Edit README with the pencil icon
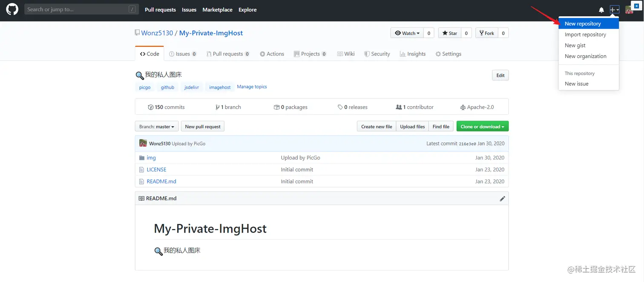The image size is (644, 282). (503, 198)
